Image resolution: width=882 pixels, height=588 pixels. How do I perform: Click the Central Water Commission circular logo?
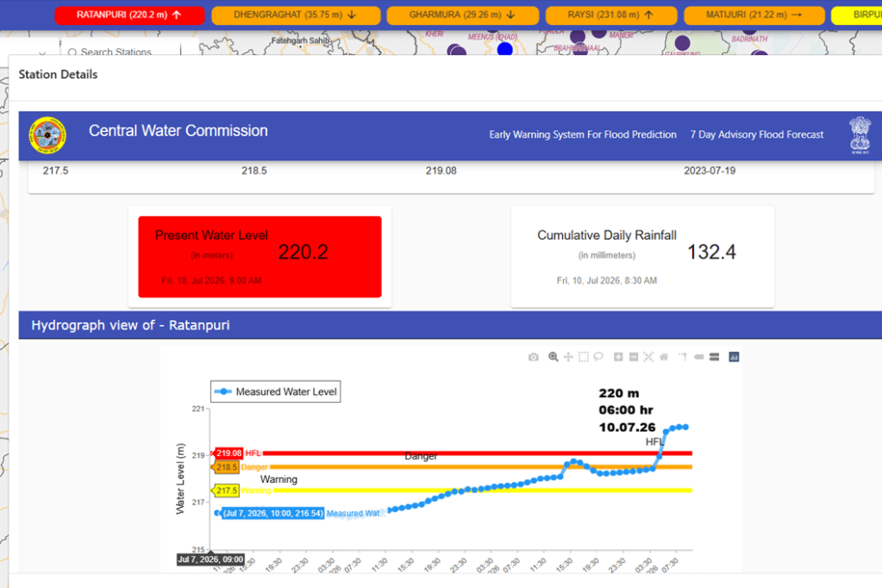coord(47,135)
